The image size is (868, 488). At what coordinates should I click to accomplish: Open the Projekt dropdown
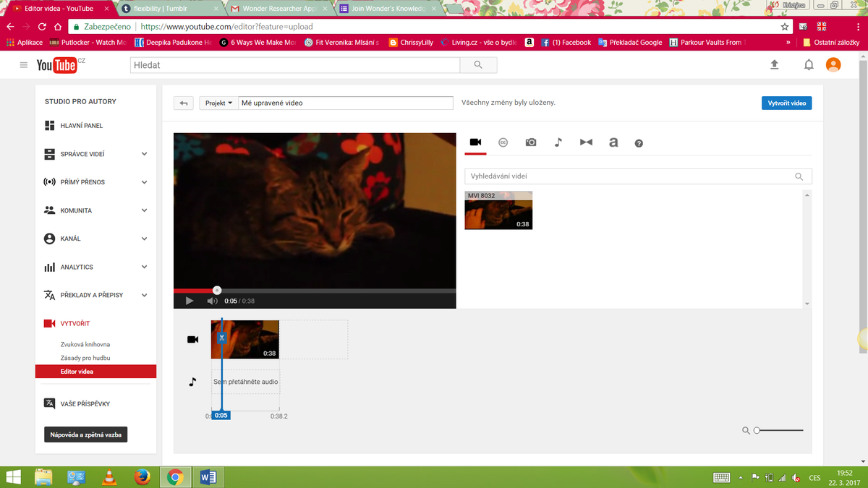click(218, 103)
